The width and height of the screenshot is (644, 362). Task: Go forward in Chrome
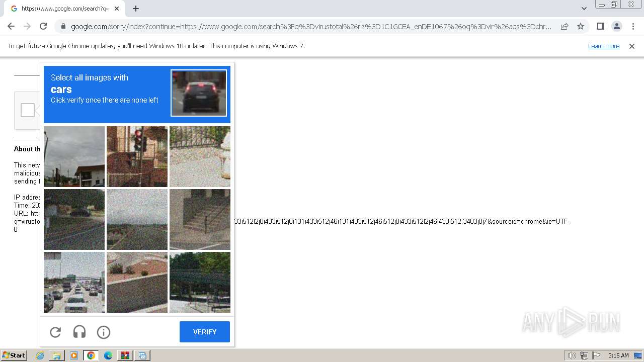click(27, 26)
